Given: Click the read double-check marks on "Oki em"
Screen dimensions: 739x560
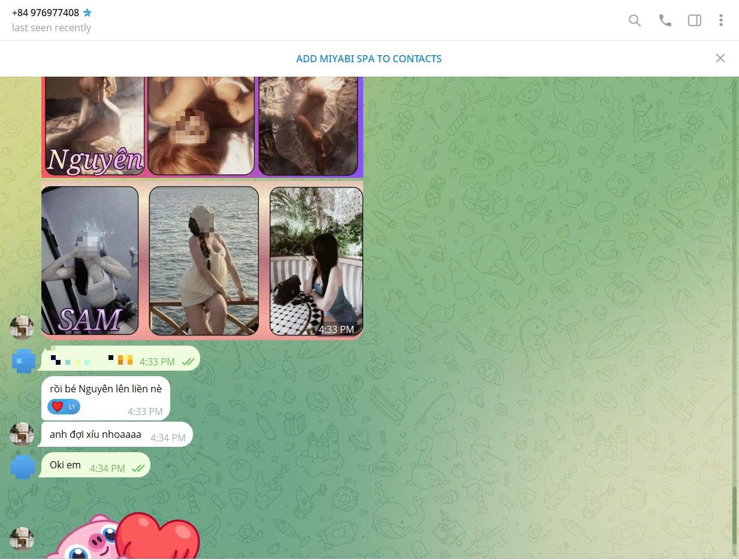Looking at the screenshot, I should [138, 468].
